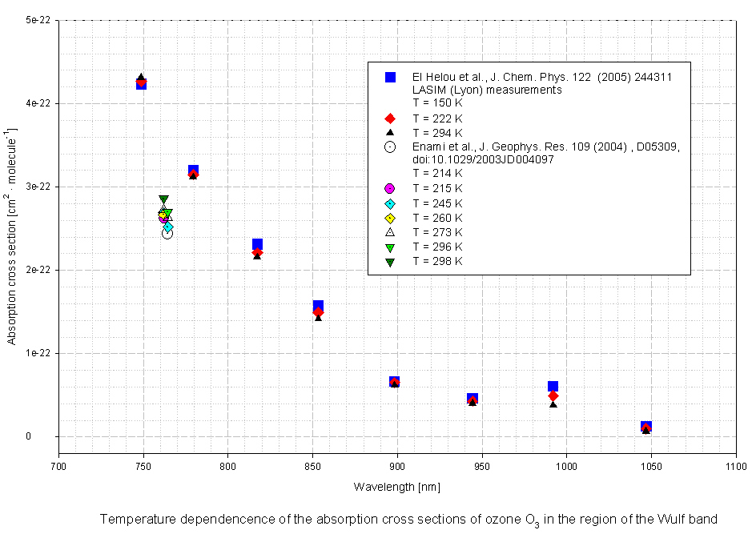
Task: Click the Wavelength [nm] axis title
Action: pos(396,487)
